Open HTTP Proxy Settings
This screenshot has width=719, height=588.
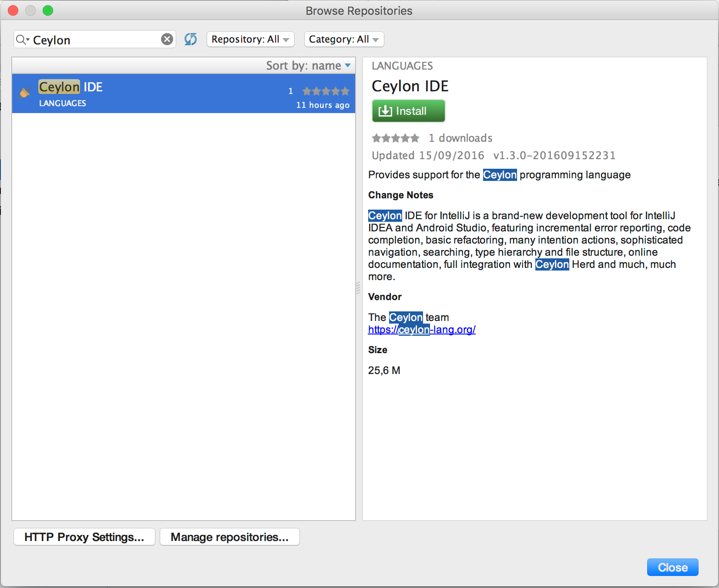(x=84, y=537)
